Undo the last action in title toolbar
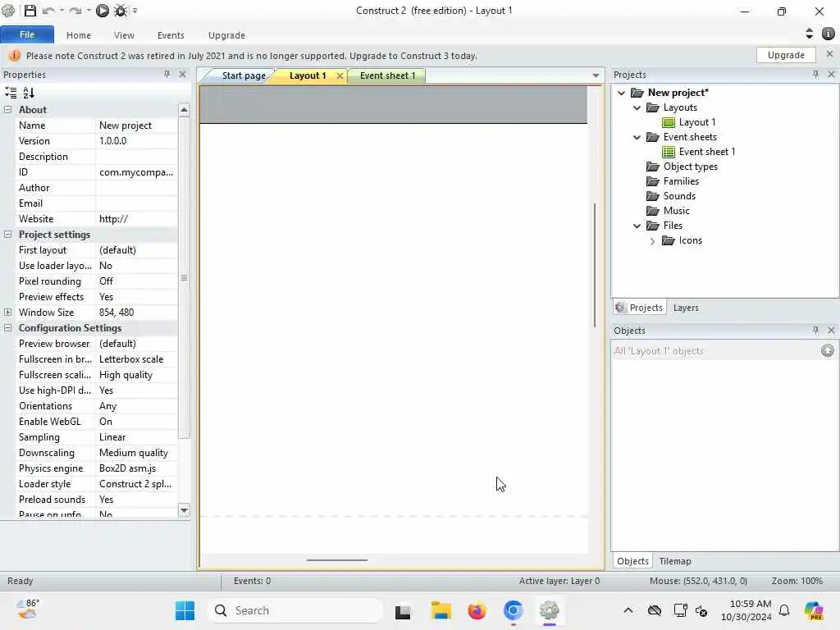This screenshot has height=630, width=840. [48, 11]
